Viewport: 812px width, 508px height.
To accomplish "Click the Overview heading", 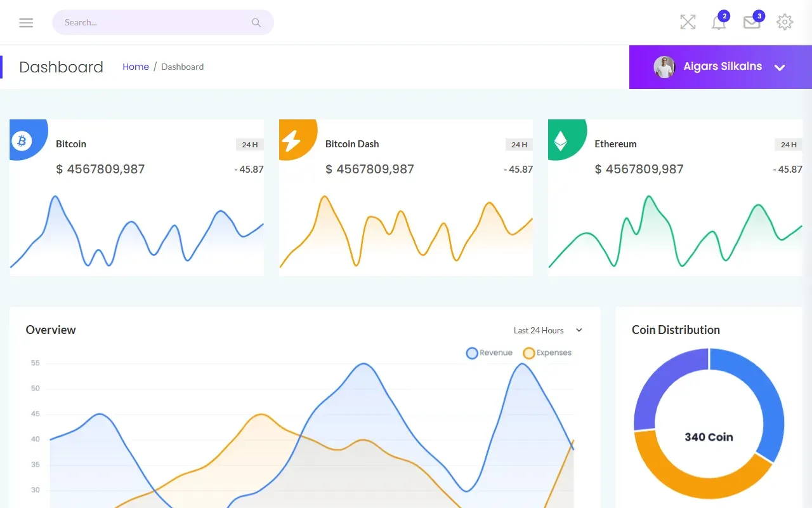I will (51, 330).
